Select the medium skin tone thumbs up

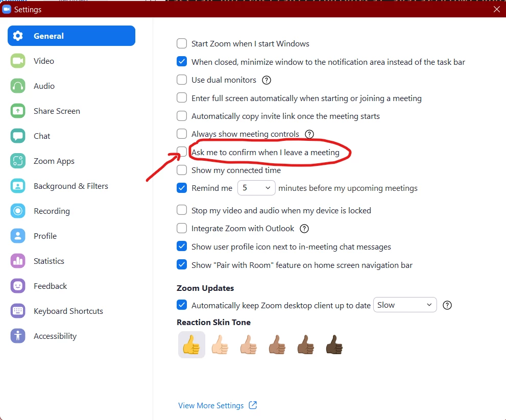277,344
